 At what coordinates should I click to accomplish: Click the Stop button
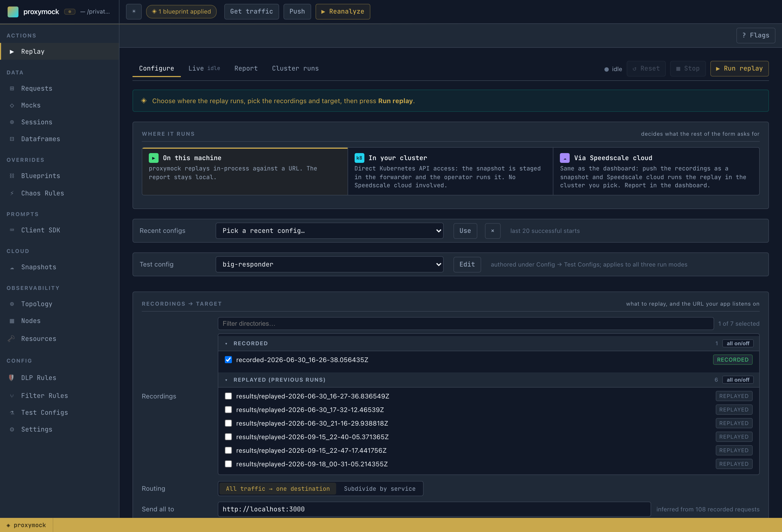click(688, 69)
